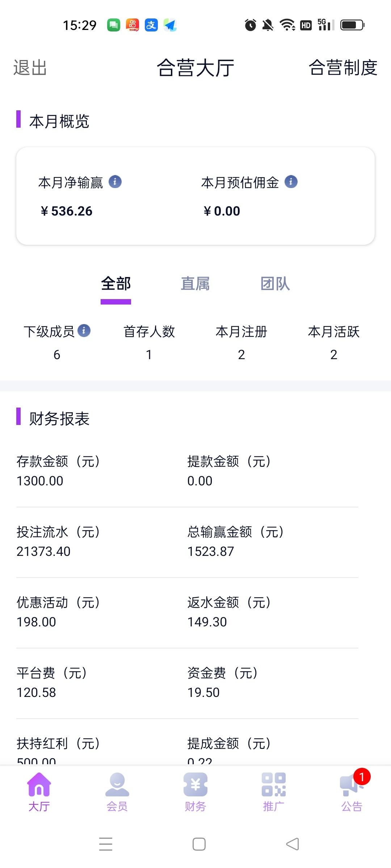Tap the 首存人数 count
This screenshot has width=391, height=868.
[x=149, y=355]
